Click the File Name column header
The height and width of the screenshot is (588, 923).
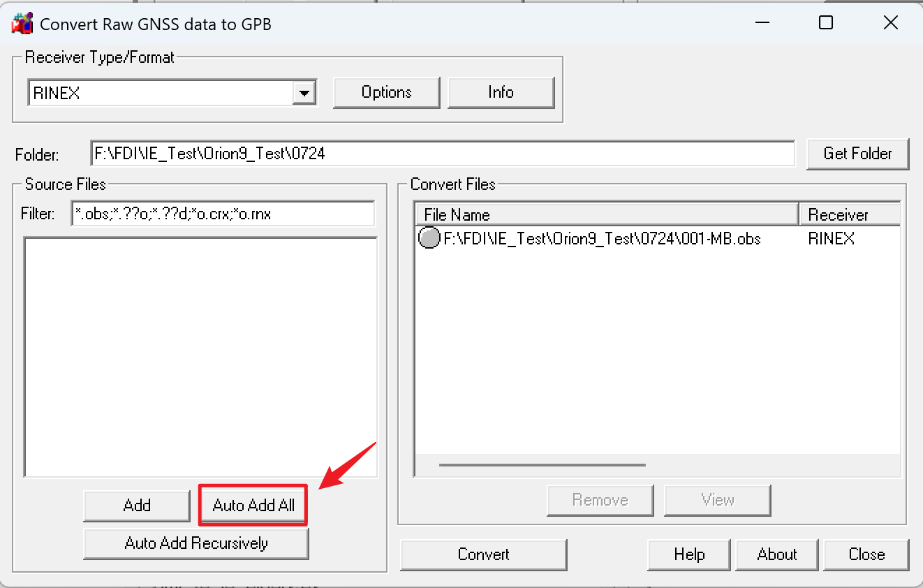pos(607,214)
